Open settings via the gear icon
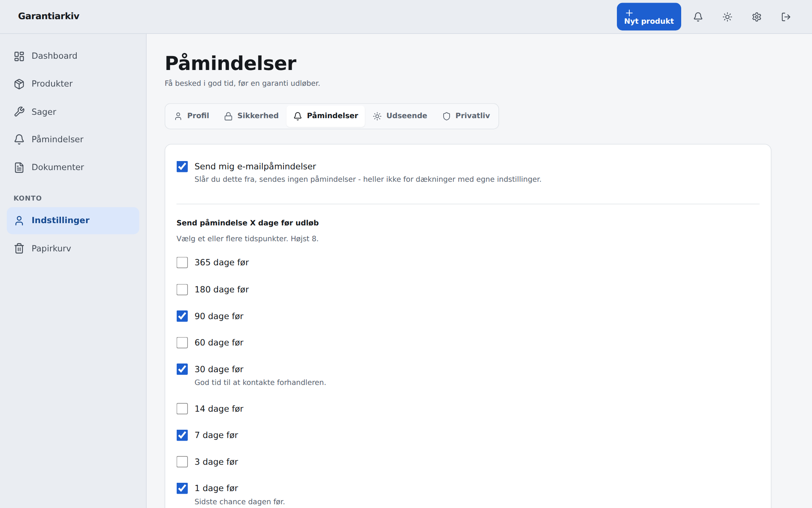 (x=757, y=17)
